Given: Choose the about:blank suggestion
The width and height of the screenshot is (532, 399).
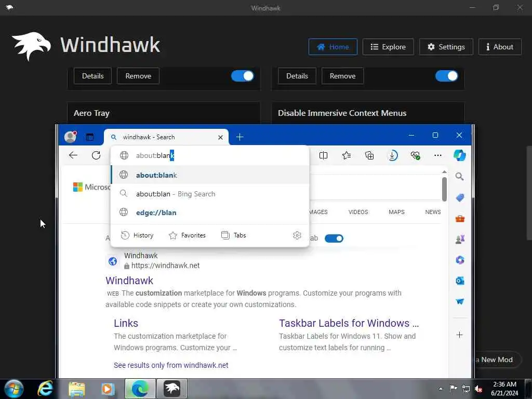Looking at the screenshot, I should click(210, 175).
